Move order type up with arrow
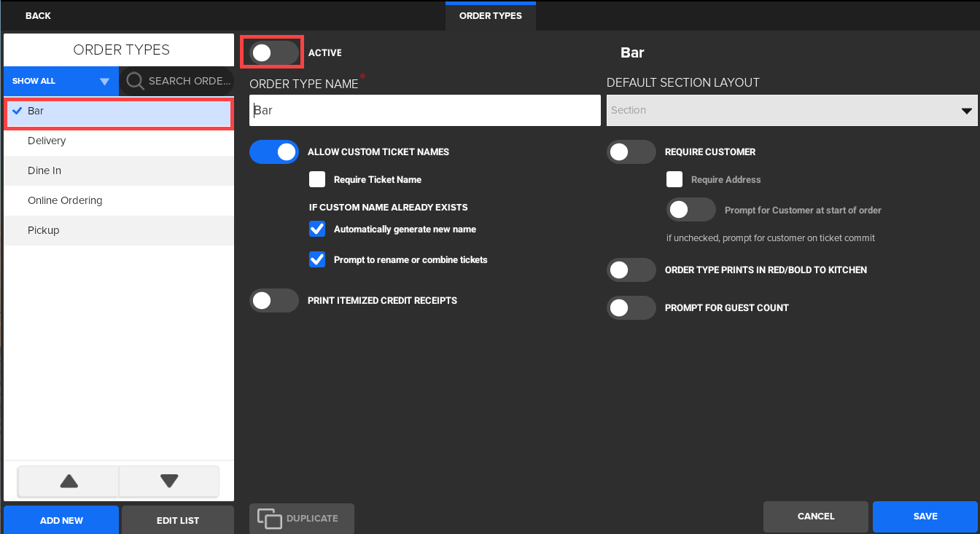This screenshot has height=534, width=980. pyautogui.click(x=69, y=481)
